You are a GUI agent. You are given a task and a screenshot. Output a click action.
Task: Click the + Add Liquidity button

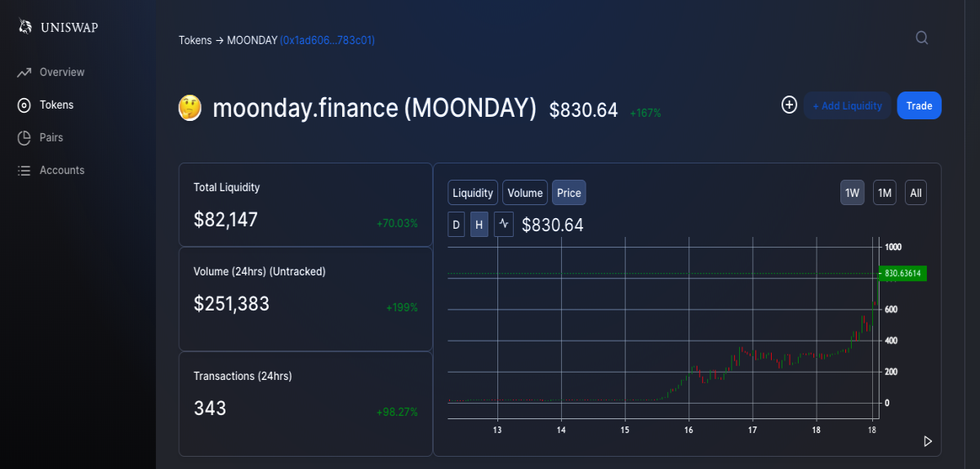(x=847, y=105)
